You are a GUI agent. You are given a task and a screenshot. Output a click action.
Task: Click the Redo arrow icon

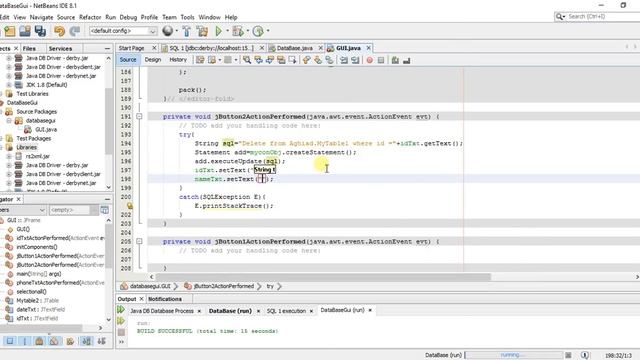(75, 31)
